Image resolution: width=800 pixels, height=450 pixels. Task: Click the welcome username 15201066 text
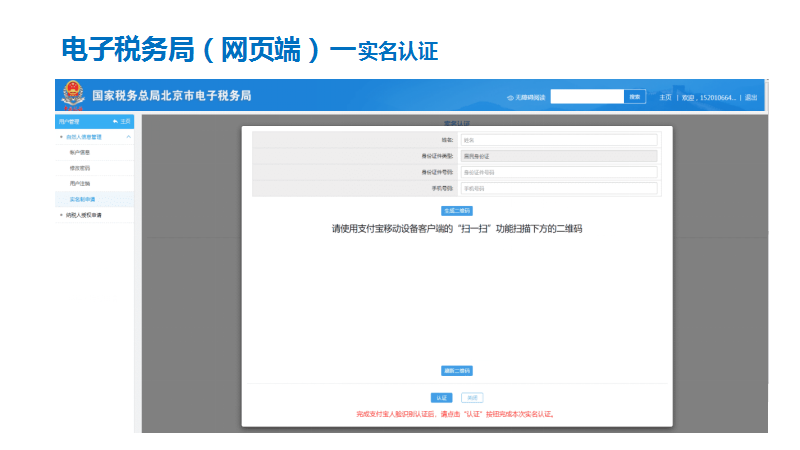tap(709, 97)
